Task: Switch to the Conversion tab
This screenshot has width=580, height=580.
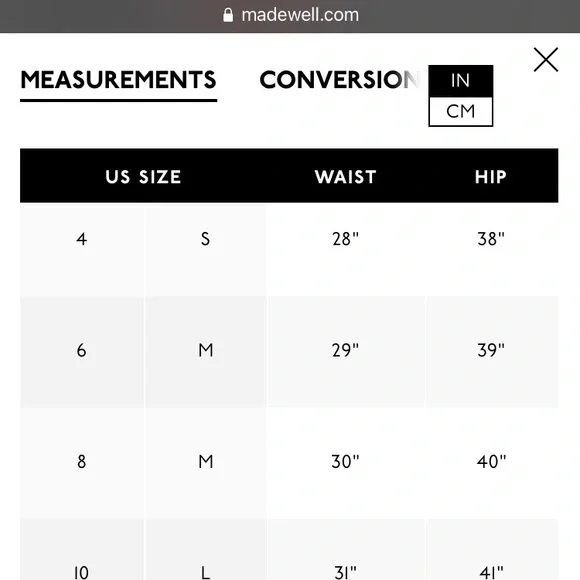Action: click(x=339, y=80)
